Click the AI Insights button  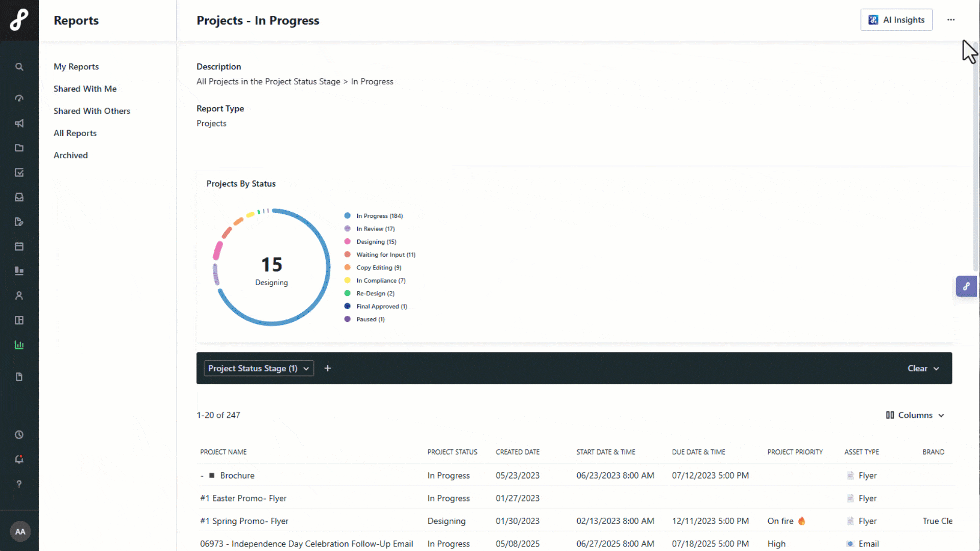pos(896,20)
